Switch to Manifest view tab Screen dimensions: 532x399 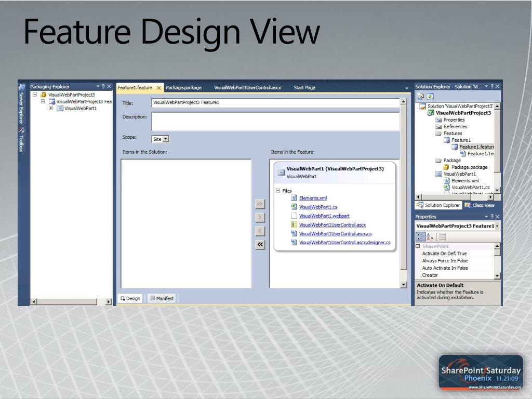point(162,298)
